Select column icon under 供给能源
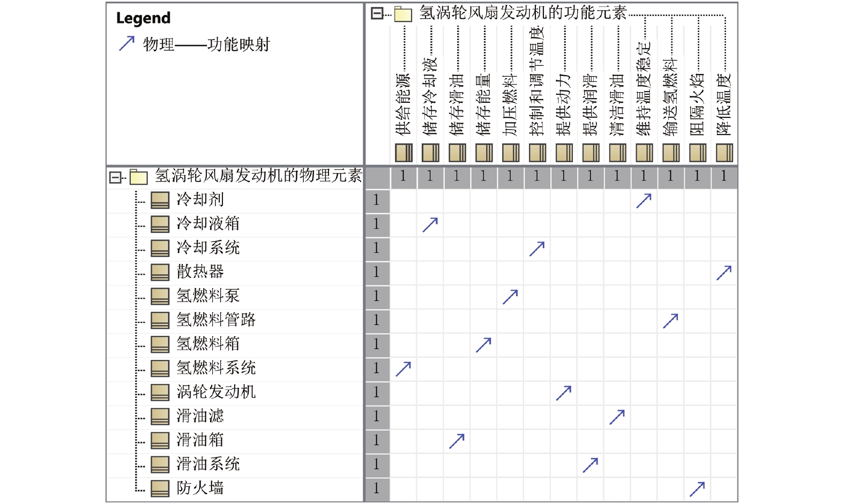The width and height of the screenshot is (844, 504). (404, 153)
